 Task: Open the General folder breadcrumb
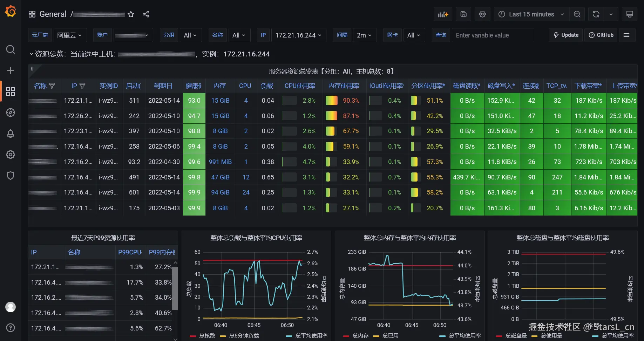tap(53, 14)
